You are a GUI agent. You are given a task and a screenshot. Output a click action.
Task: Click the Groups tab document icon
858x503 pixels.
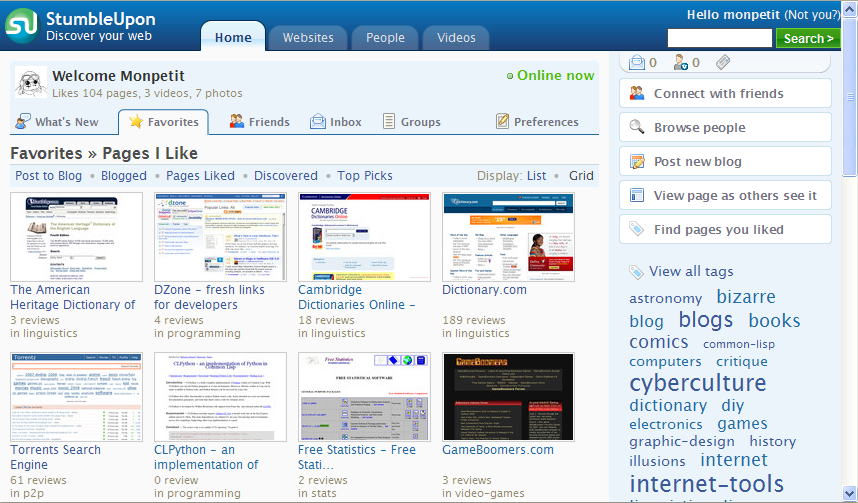point(389,122)
